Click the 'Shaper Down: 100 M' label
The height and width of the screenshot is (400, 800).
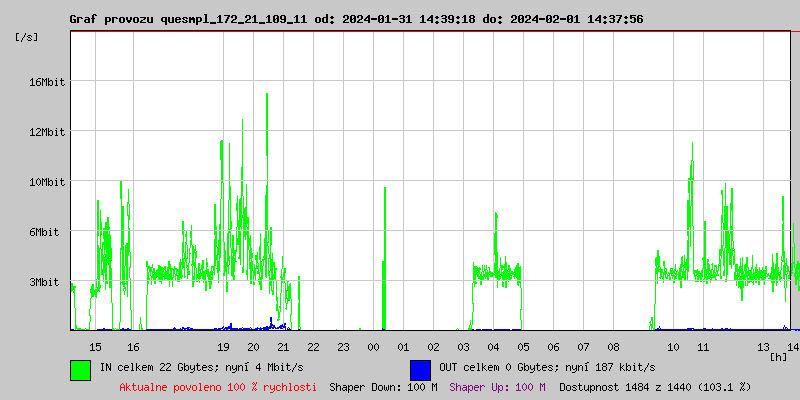383,387
